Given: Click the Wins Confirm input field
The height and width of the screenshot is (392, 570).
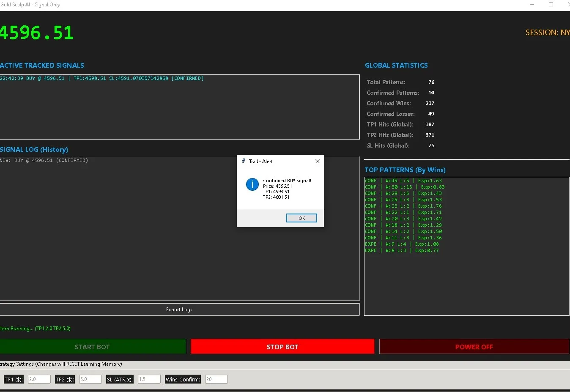Looking at the screenshot, I should point(216,379).
